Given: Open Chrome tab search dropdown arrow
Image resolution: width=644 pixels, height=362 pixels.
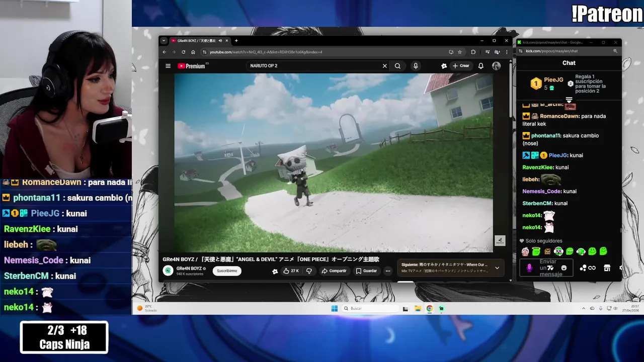Looking at the screenshot, I should [164, 41].
